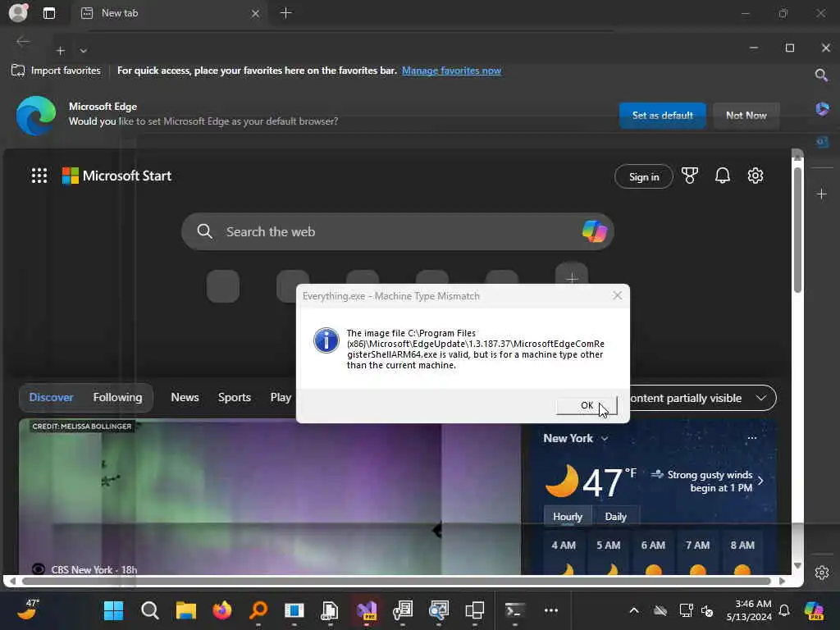Screen dimensions: 840x630
Task: Click the browser back arrow
Action: pyautogui.click(x=23, y=41)
